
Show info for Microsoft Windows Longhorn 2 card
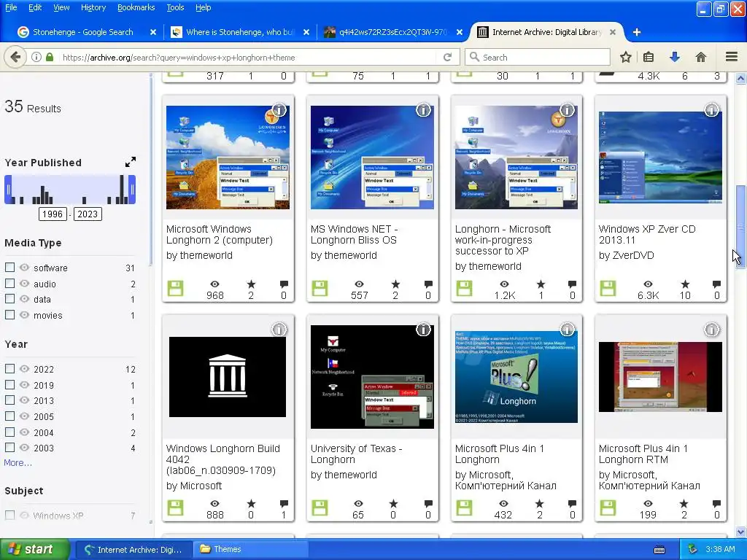pyautogui.click(x=279, y=110)
